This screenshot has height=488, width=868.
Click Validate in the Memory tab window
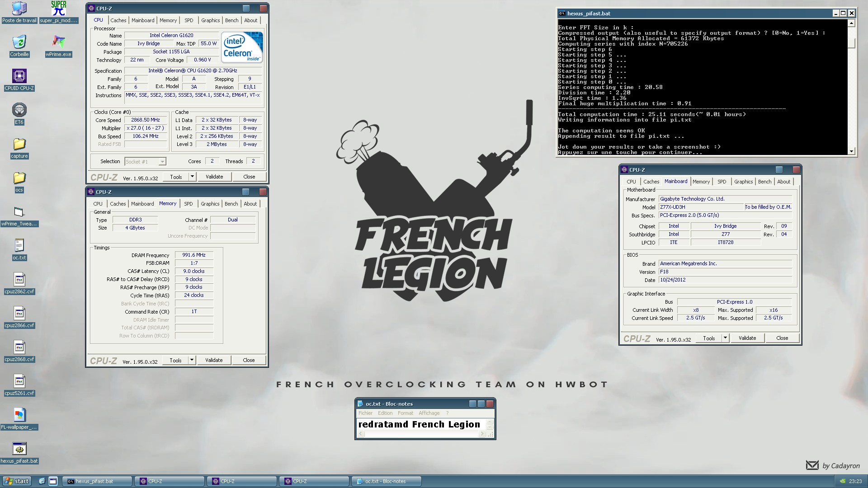pos(214,360)
